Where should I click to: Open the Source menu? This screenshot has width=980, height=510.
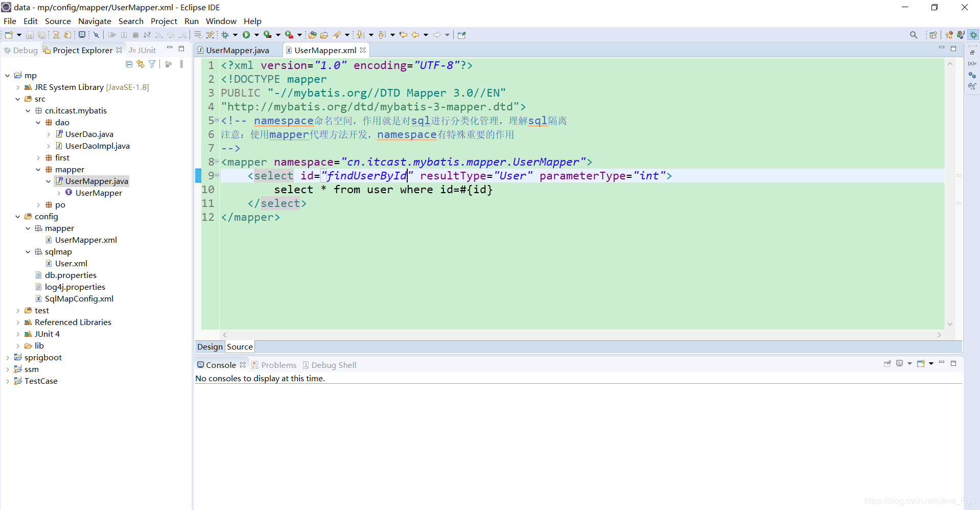pos(58,21)
